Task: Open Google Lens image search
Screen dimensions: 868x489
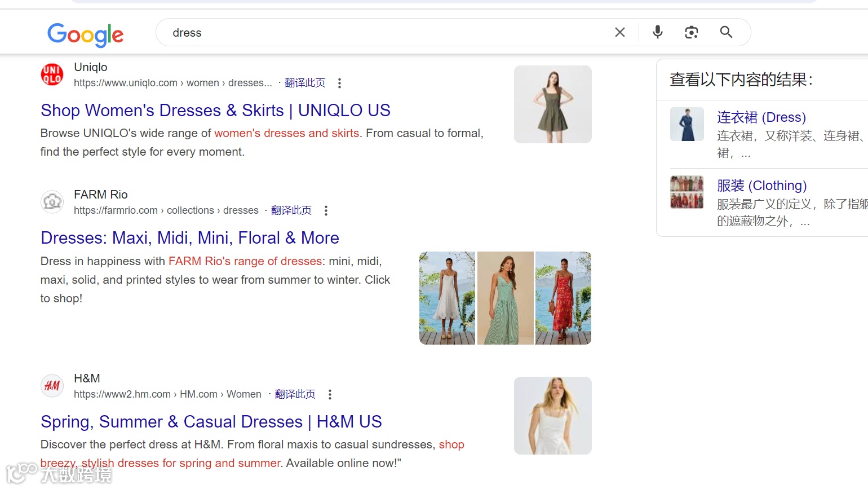Action: point(692,33)
